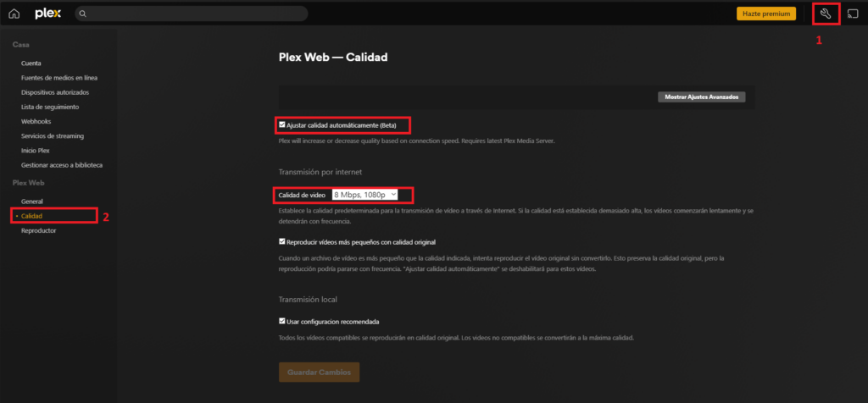Click the Calidad de vídeo label
The width and height of the screenshot is (868, 403).
click(302, 195)
